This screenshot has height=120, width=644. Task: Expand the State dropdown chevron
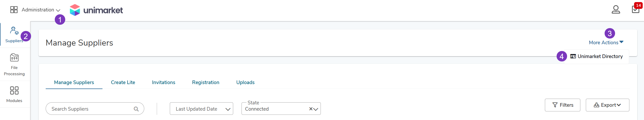pos(316,109)
